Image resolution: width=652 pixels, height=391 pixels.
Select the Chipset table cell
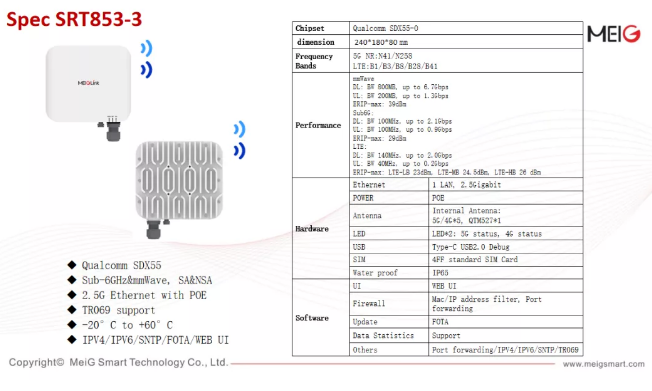(x=321, y=28)
